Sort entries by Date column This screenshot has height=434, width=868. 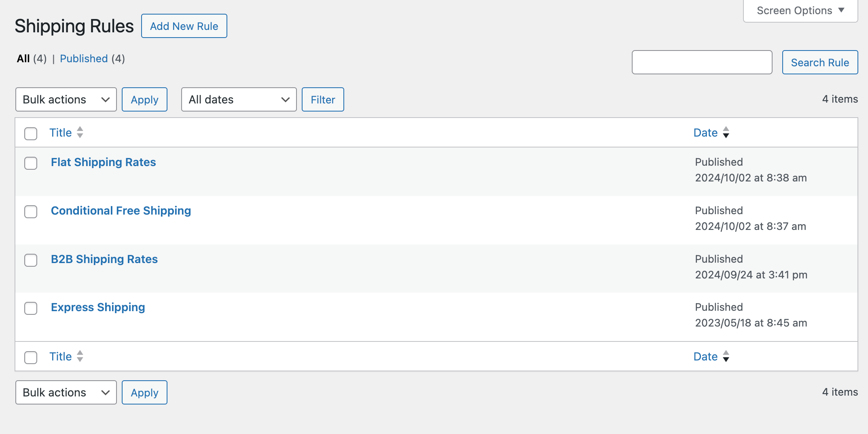coord(705,132)
